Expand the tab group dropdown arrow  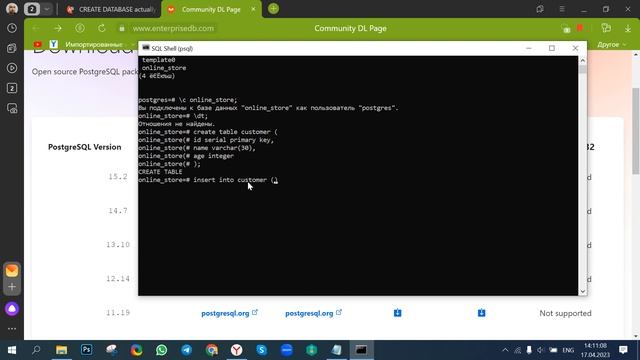click(47, 9)
